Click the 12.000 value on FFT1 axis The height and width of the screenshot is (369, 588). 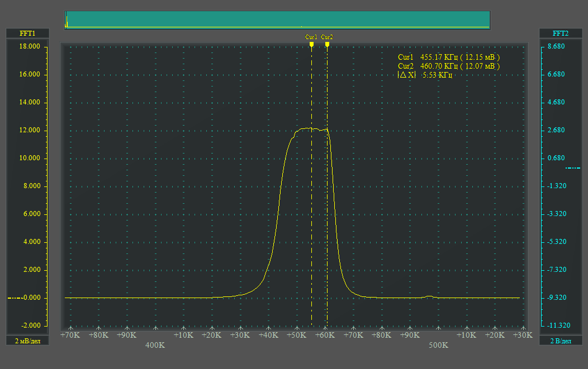30,130
